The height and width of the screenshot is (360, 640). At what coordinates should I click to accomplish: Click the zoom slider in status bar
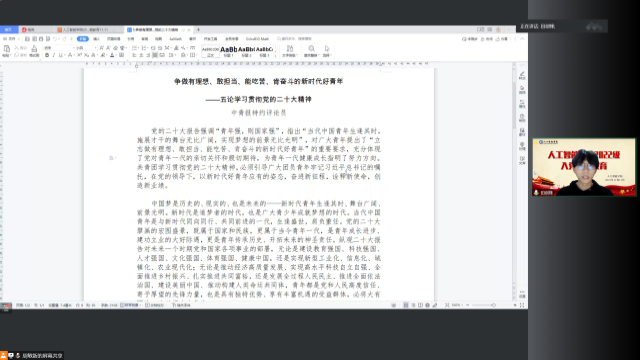pyautogui.click(x=484, y=305)
